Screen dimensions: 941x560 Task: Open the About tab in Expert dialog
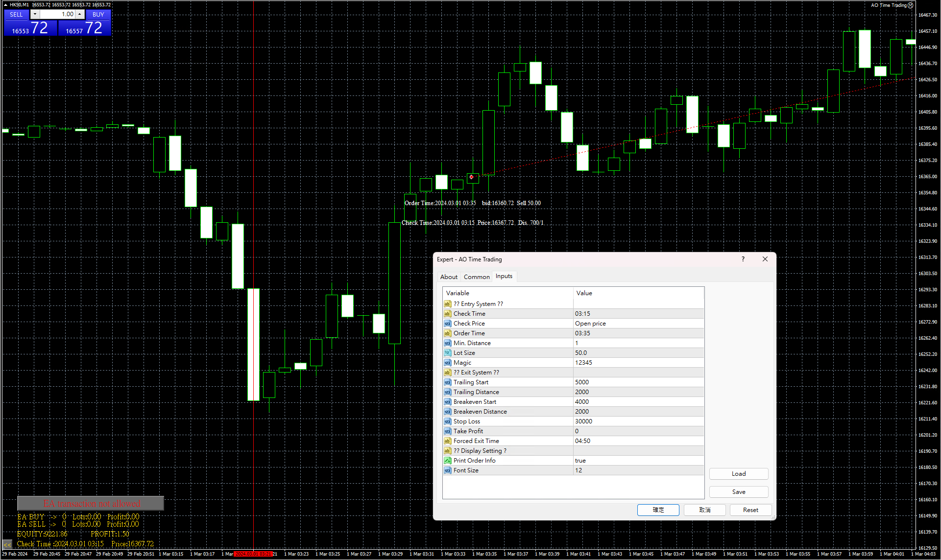point(449,277)
